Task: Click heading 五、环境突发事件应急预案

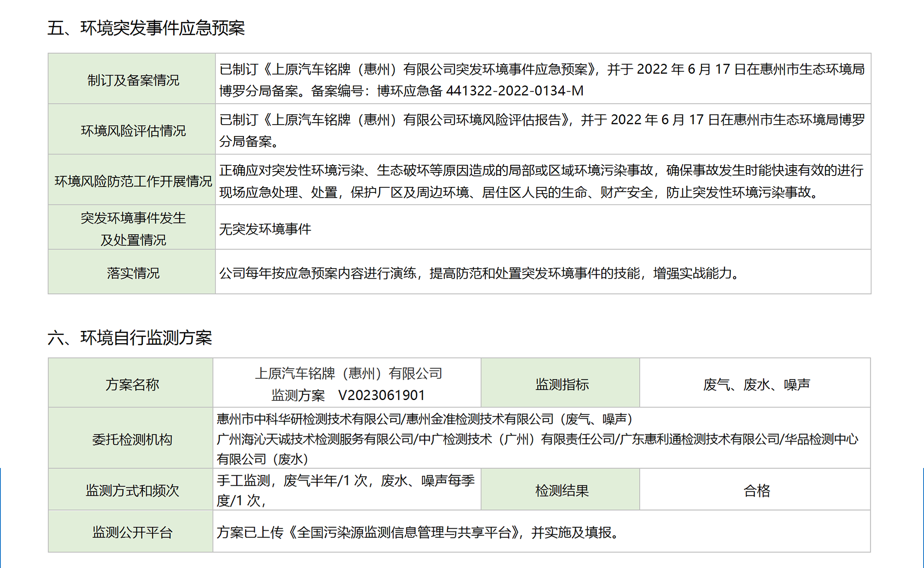Action: pyautogui.click(x=146, y=28)
